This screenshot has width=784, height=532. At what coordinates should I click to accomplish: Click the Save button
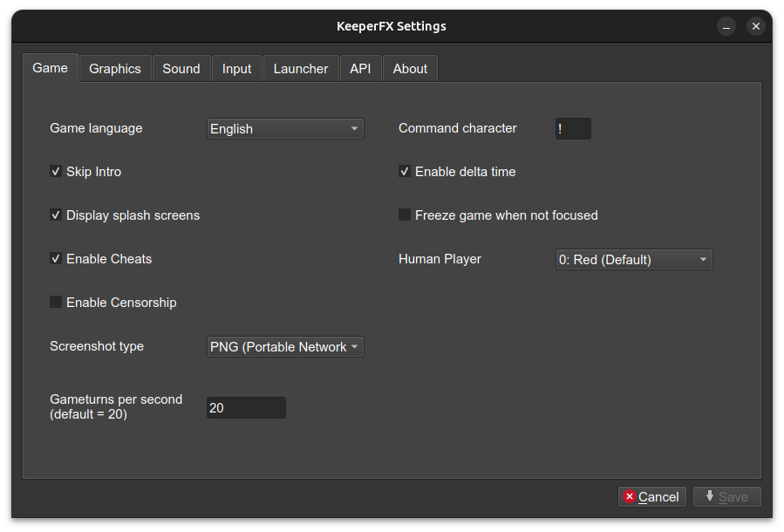727,497
